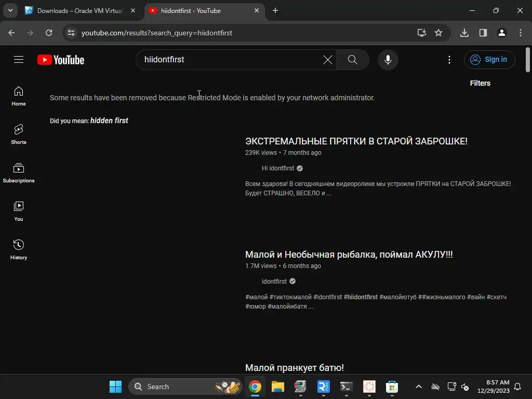
Task: Click Sign in button
Action: [489, 60]
